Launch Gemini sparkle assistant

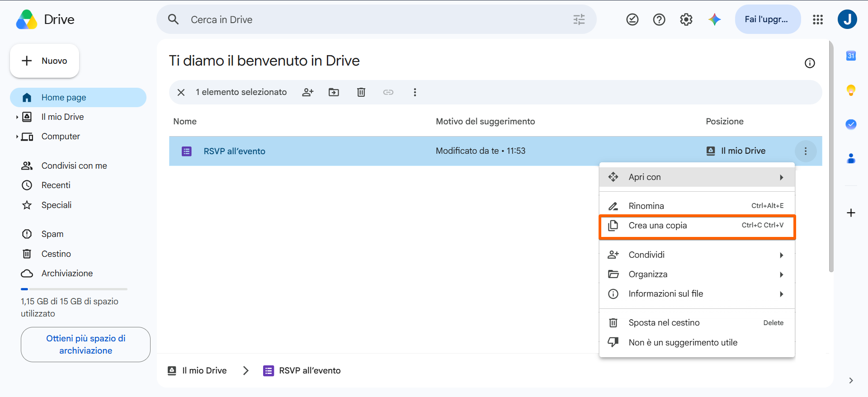click(714, 19)
